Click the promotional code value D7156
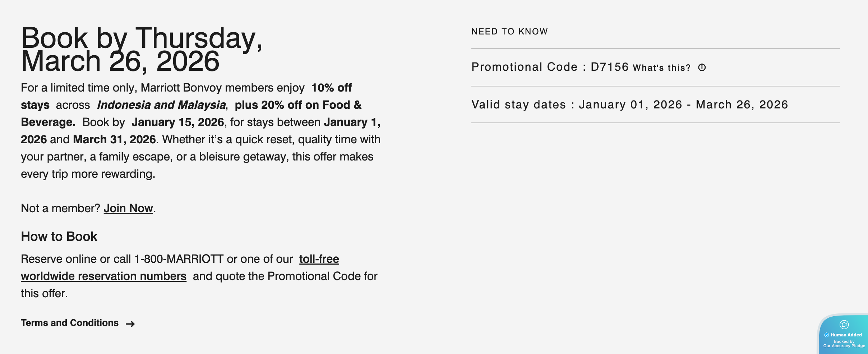Screen dimensions: 868x354 click(x=609, y=67)
